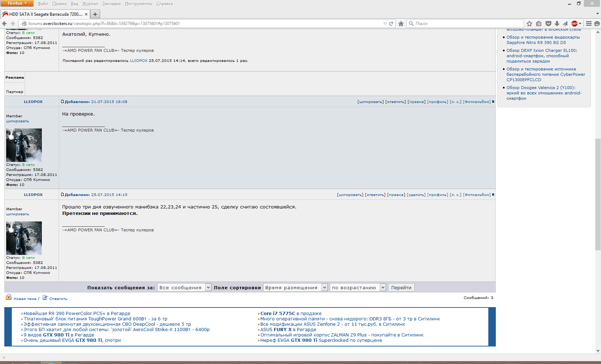This screenshot has width=601, height=364.
Task: Close the HDD SATA II Seagate tab
Action: pos(86,14)
